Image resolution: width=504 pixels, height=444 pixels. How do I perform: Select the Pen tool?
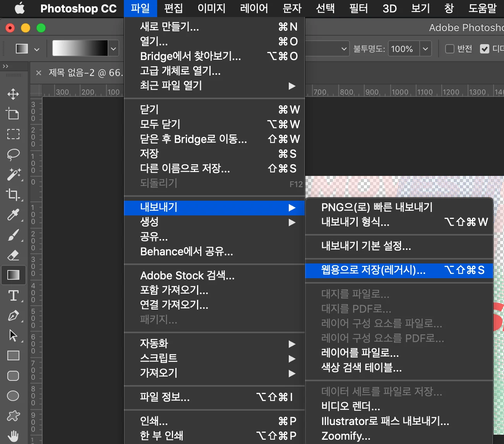(x=13, y=316)
